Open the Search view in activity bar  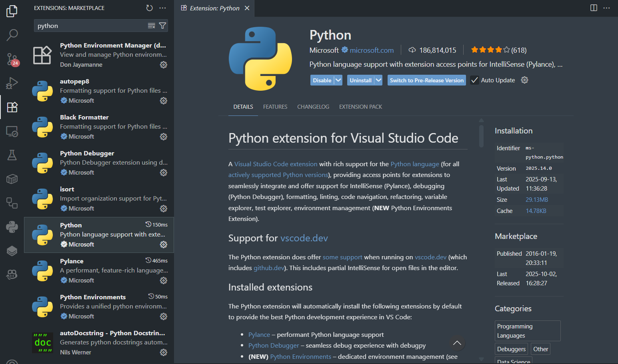[x=12, y=35]
